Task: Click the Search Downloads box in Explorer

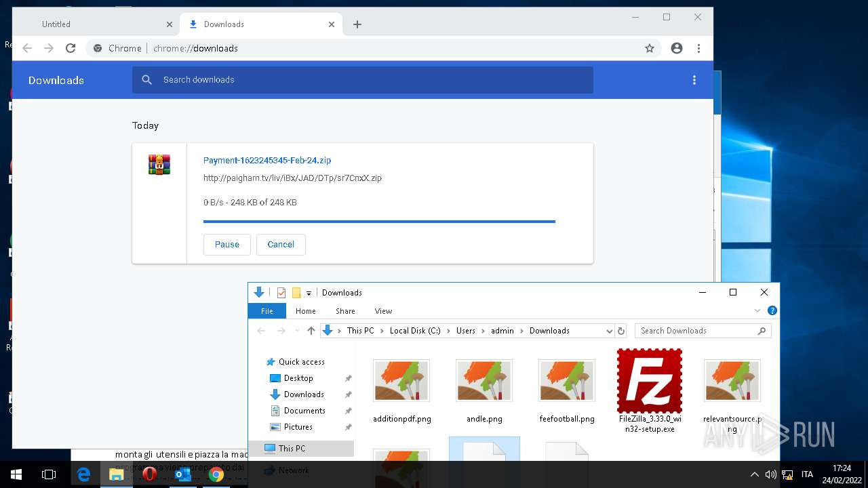Action: (703, 331)
